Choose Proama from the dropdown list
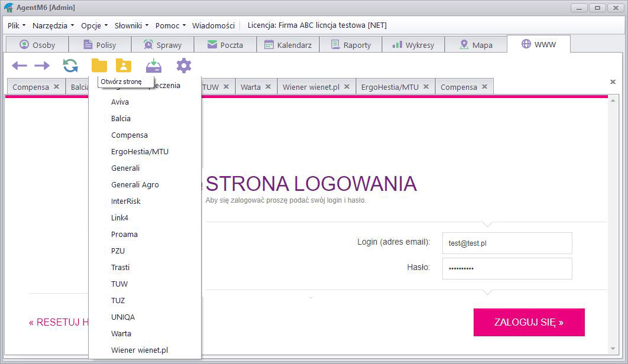Viewport: 628px width, 364px height. pyautogui.click(x=145, y=234)
